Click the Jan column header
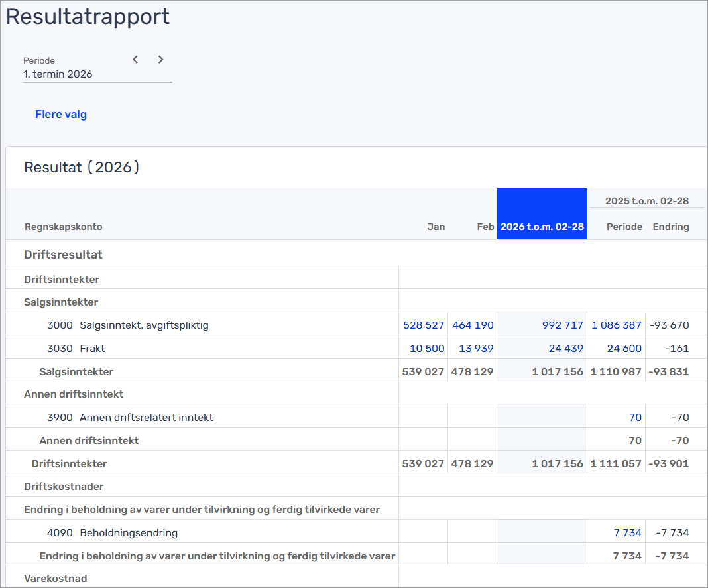The image size is (708, 588). [436, 227]
